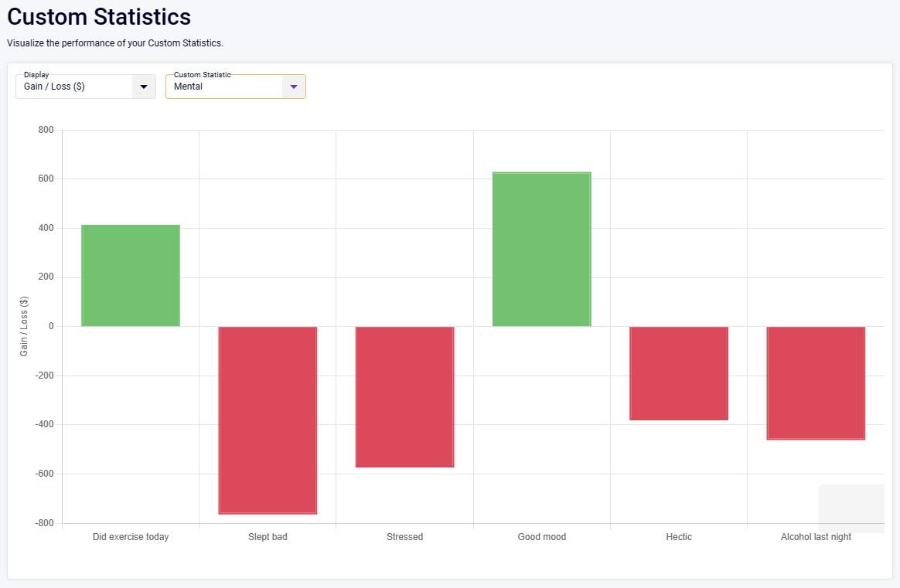900x588 pixels.
Task: Select the Mental custom statistic field
Action: (x=224, y=87)
